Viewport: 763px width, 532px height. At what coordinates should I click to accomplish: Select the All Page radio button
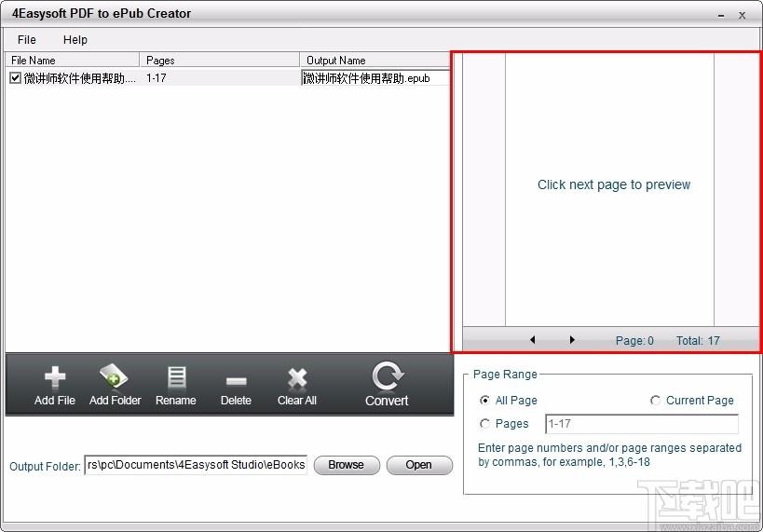[484, 400]
